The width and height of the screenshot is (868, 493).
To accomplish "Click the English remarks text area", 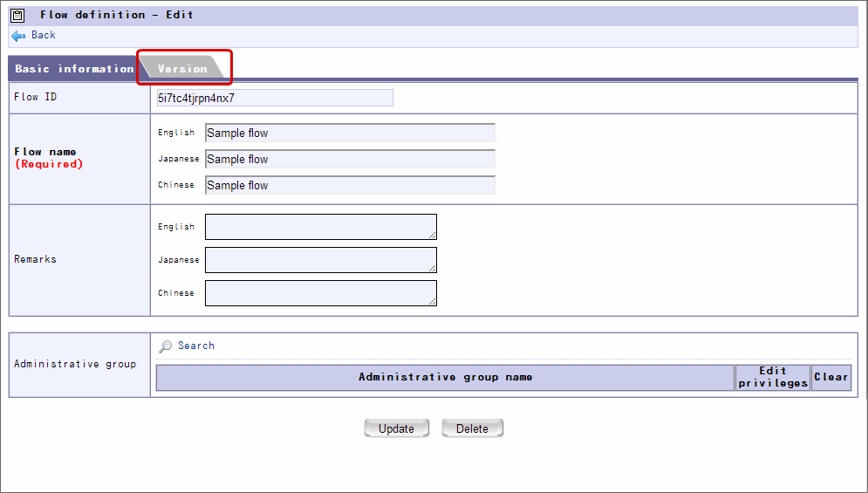I will [x=321, y=227].
